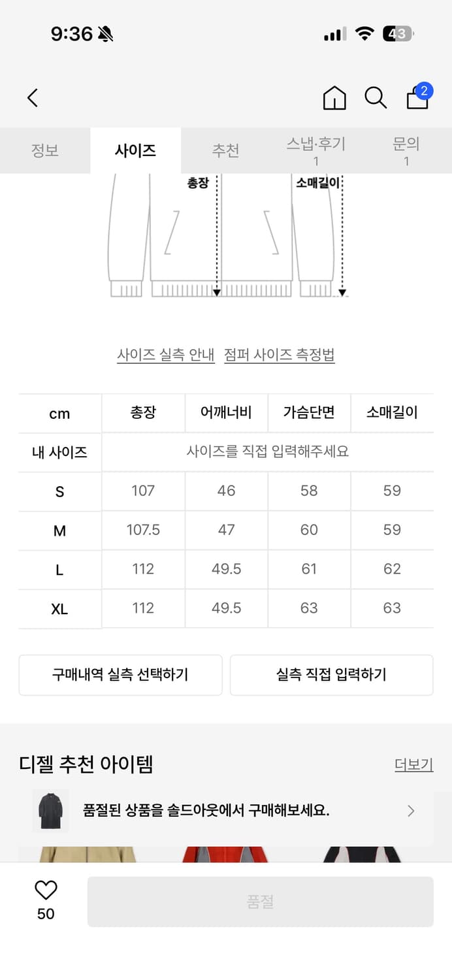Tap the back arrow icon

click(x=33, y=98)
